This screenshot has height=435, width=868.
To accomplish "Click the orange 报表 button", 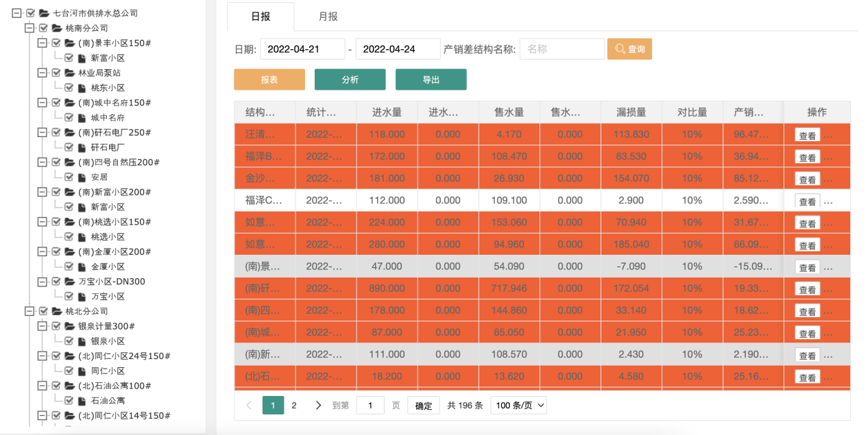I will 269,79.
